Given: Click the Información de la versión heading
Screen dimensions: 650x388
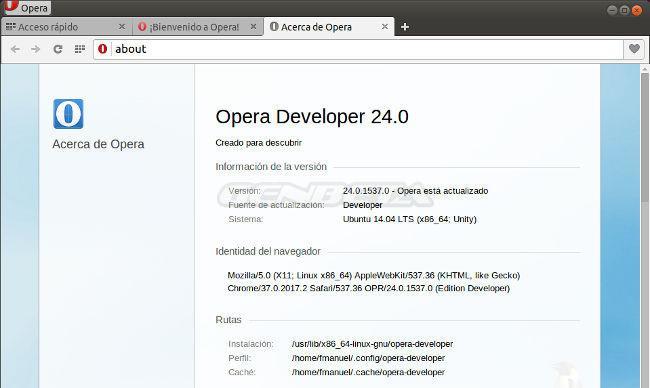Looking at the screenshot, I should [x=271, y=167].
